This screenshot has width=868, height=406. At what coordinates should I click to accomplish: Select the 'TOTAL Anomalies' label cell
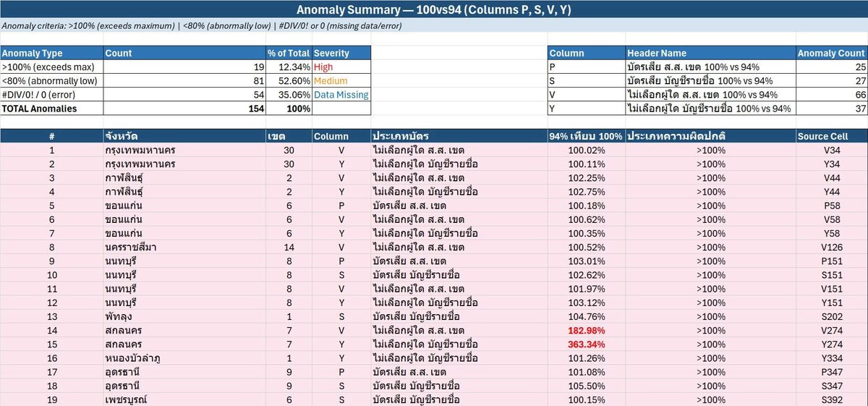[52, 109]
